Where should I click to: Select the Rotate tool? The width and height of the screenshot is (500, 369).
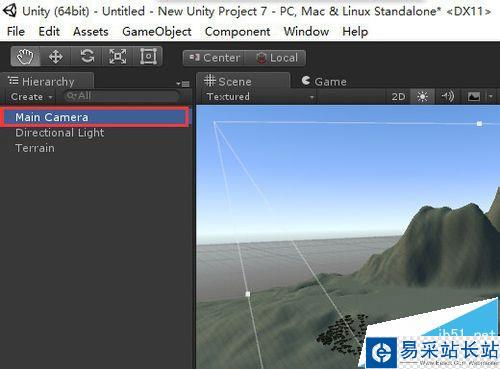pyautogui.click(x=87, y=56)
